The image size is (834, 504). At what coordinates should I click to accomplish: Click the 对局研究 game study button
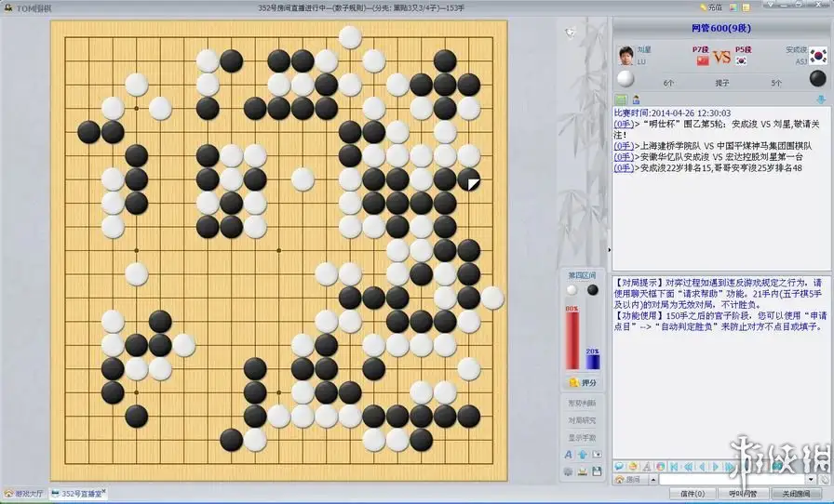[582, 420]
